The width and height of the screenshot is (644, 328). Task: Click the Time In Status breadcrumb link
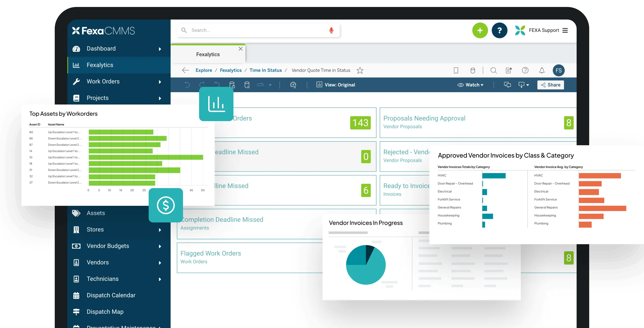point(265,70)
